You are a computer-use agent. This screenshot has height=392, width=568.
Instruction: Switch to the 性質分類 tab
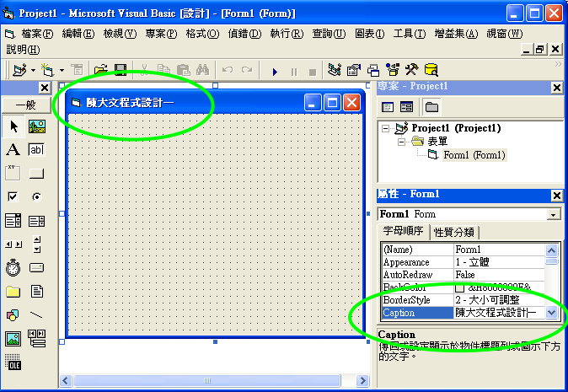tap(454, 233)
